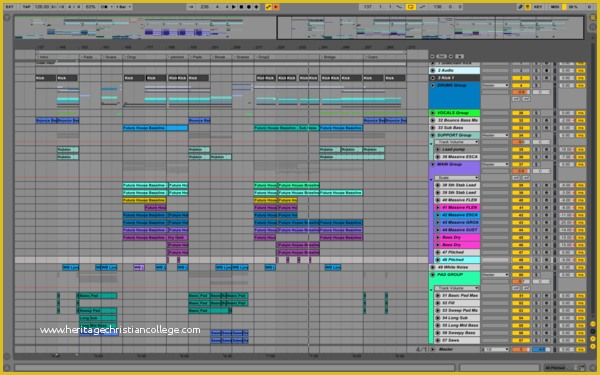Select the Sweep Pad clip in arrangement
Screen dimensions: 600x375
[97, 310]
